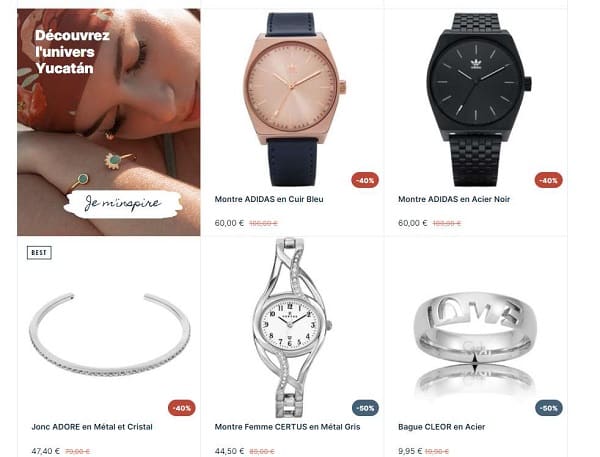Open the Yucatán universe promo banner
The width and height of the screenshot is (600, 457).
point(109,122)
